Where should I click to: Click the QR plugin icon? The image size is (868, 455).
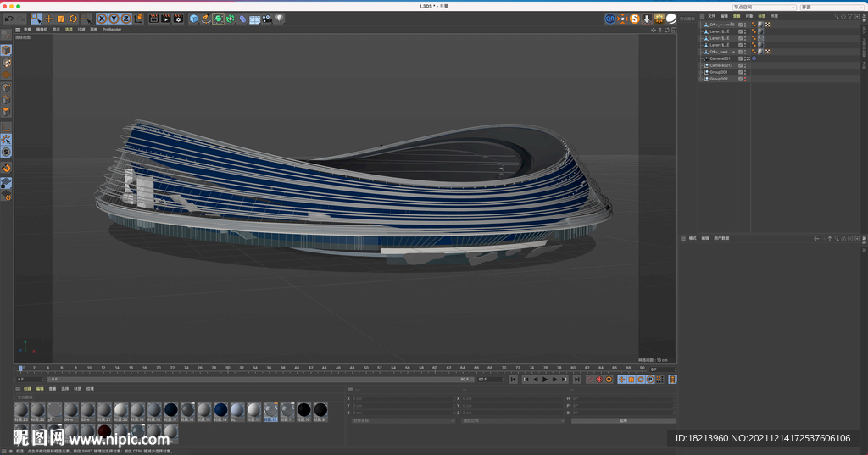coord(609,19)
